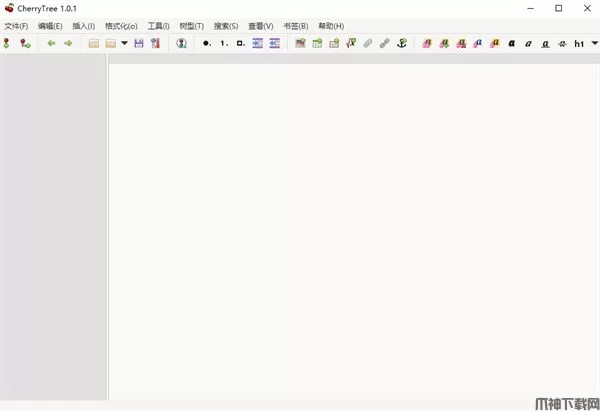This screenshot has width=600, height=411.
Task: Indent the paragraph with indent icon
Action: (x=258, y=43)
